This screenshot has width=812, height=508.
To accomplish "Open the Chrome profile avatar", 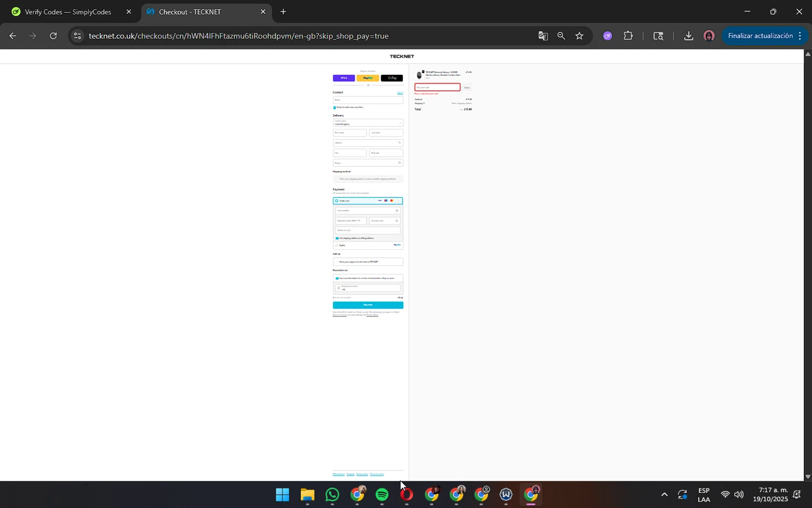I will tap(709, 36).
